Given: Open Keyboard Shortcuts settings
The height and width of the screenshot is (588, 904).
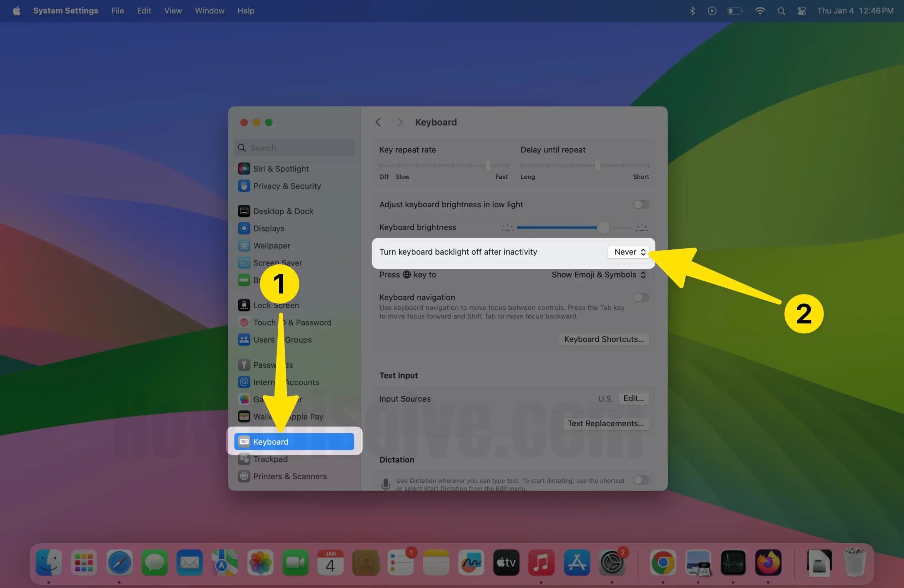Looking at the screenshot, I should (603, 339).
